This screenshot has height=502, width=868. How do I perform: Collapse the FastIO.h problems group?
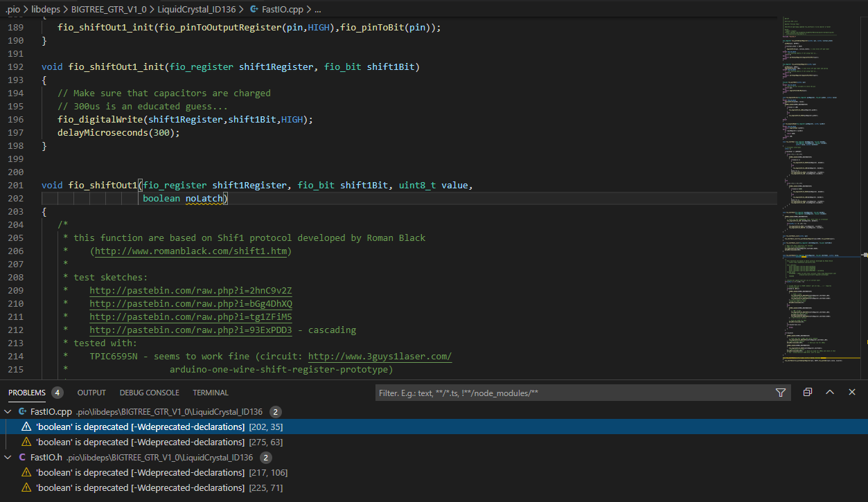pos(8,458)
